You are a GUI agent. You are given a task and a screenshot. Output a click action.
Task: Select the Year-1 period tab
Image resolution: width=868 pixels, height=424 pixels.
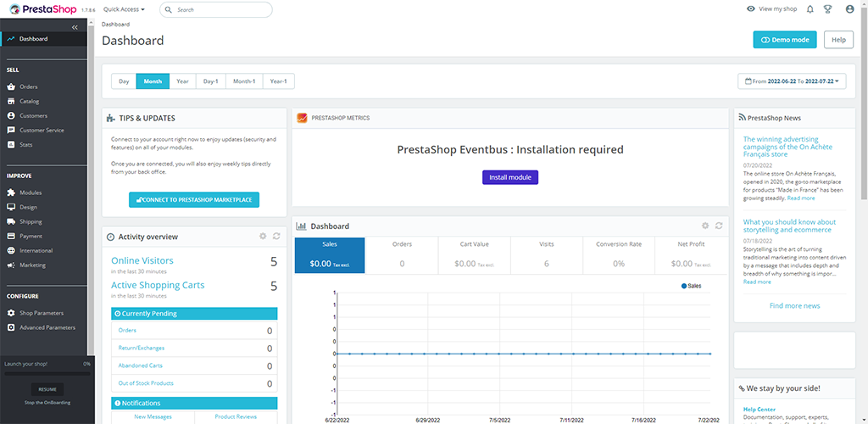click(278, 81)
